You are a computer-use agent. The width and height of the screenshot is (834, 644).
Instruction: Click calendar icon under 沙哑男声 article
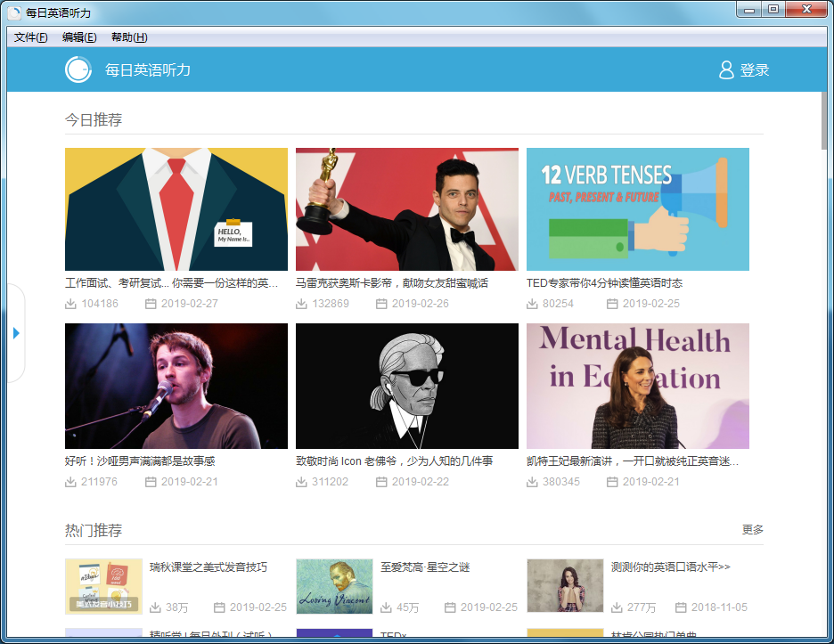tap(151, 482)
